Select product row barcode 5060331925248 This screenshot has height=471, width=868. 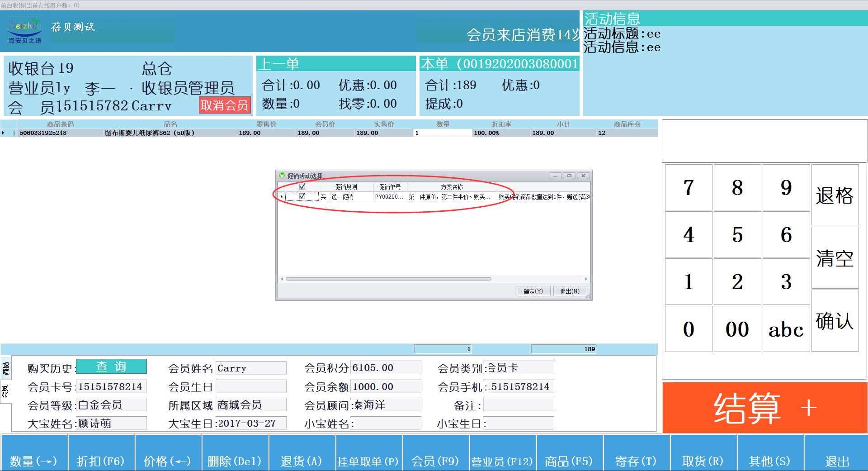(60, 133)
